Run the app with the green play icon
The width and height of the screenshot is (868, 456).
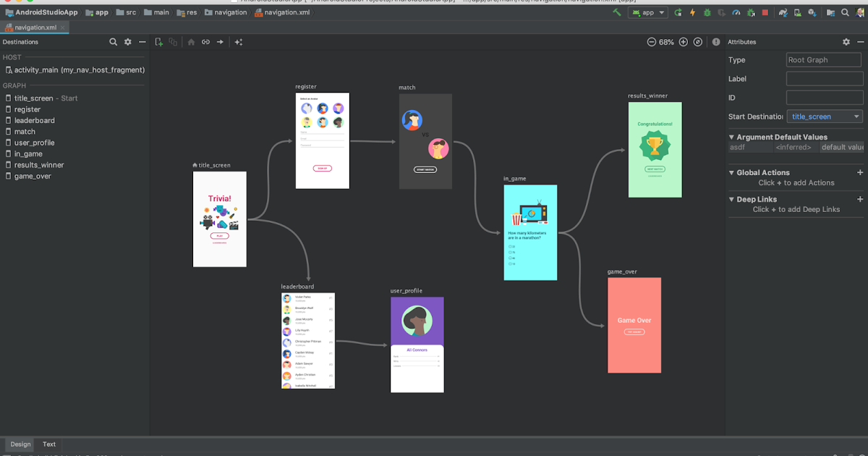(x=676, y=12)
